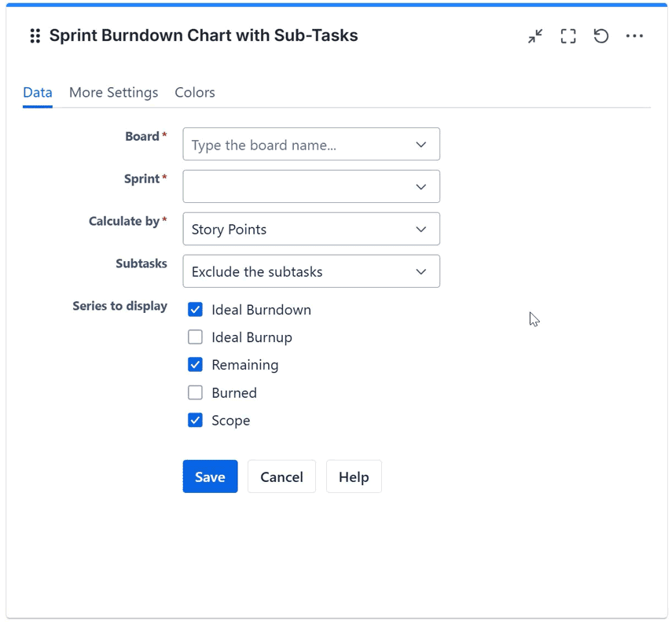Image resolution: width=672 pixels, height=622 pixels.
Task: Save the gadget configuration
Action: [210, 477]
